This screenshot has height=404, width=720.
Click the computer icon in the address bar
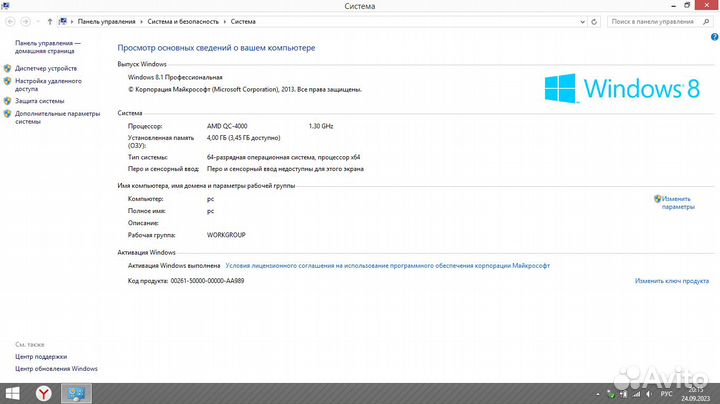click(x=63, y=22)
